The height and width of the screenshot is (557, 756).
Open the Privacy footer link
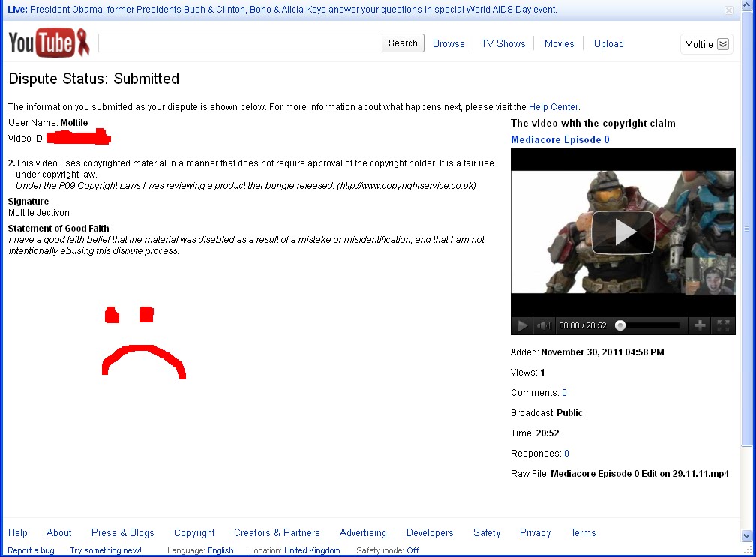pos(535,532)
